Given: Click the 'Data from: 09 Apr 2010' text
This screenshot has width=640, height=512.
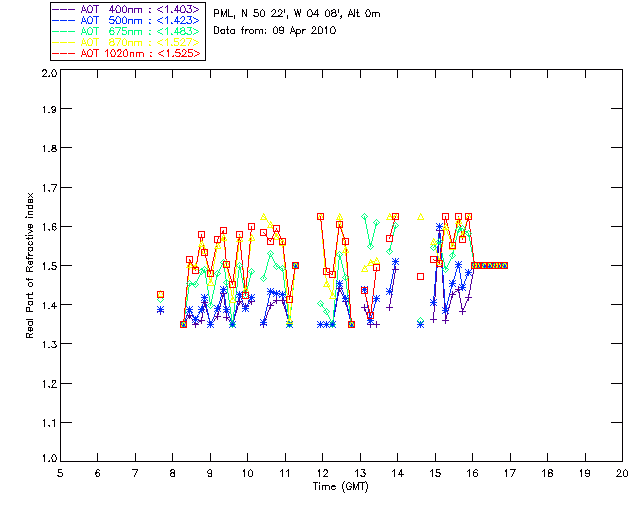Looking at the screenshot, I should coord(275,31).
